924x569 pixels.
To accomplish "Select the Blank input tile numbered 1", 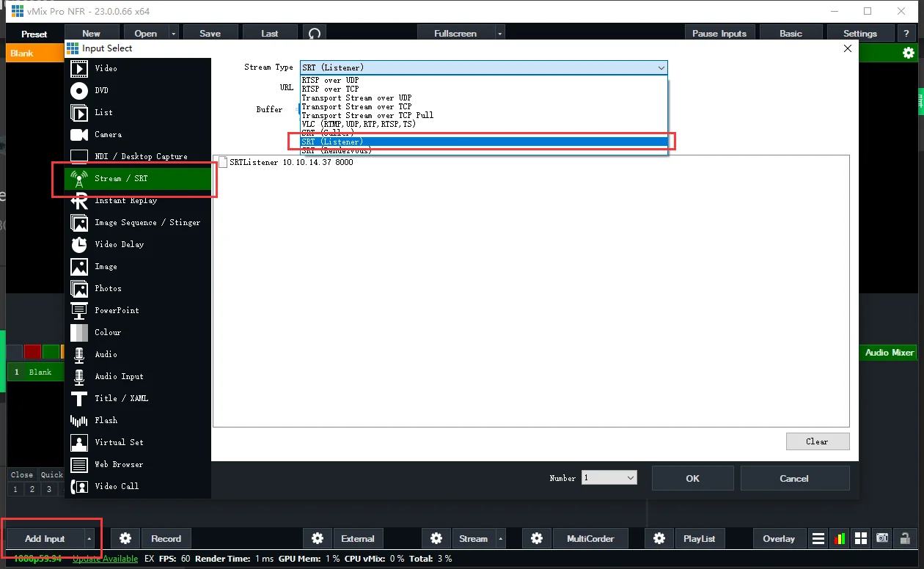I will [x=36, y=372].
